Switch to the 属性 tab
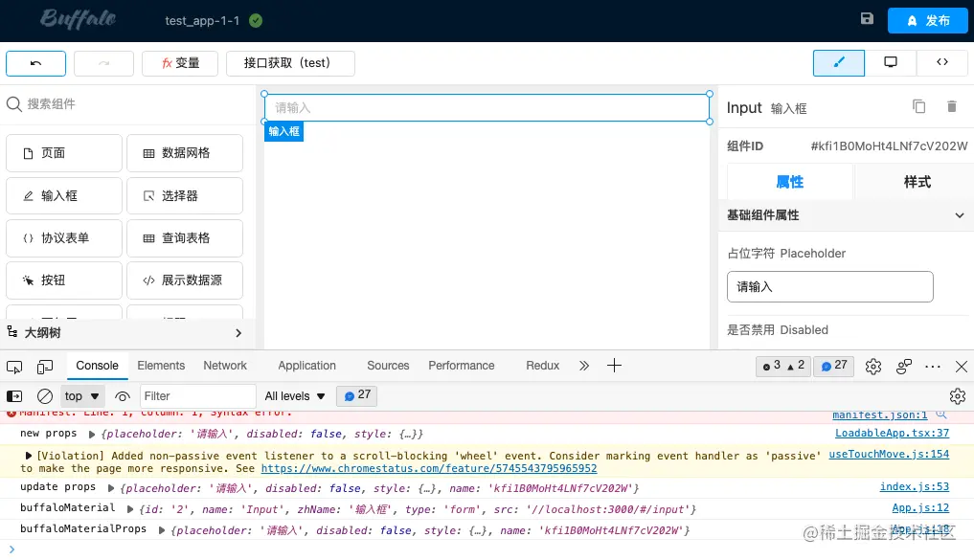Image resolution: width=974 pixels, height=560 pixels. click(x=789, y=182)
